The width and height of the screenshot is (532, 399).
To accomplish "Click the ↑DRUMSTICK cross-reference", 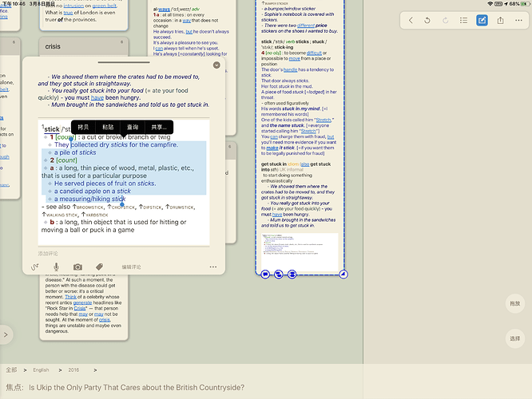I will [x=180, y=207].
